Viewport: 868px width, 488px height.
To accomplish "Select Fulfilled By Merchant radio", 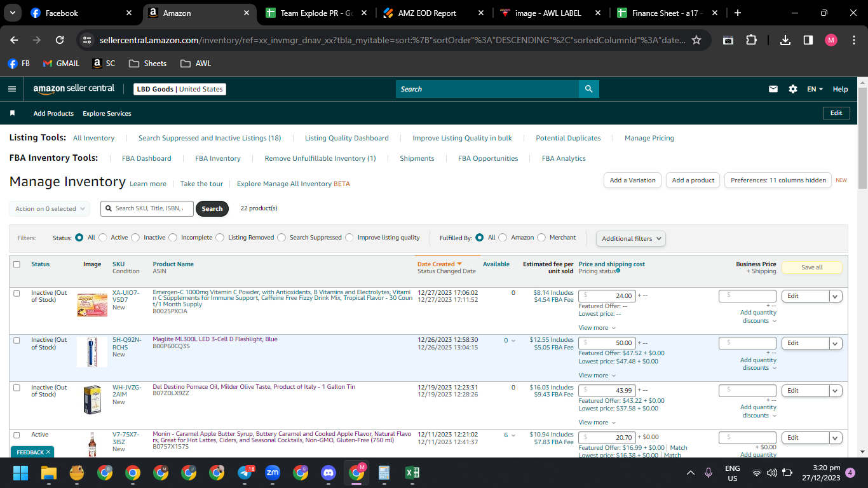I will tap(541, 238).
